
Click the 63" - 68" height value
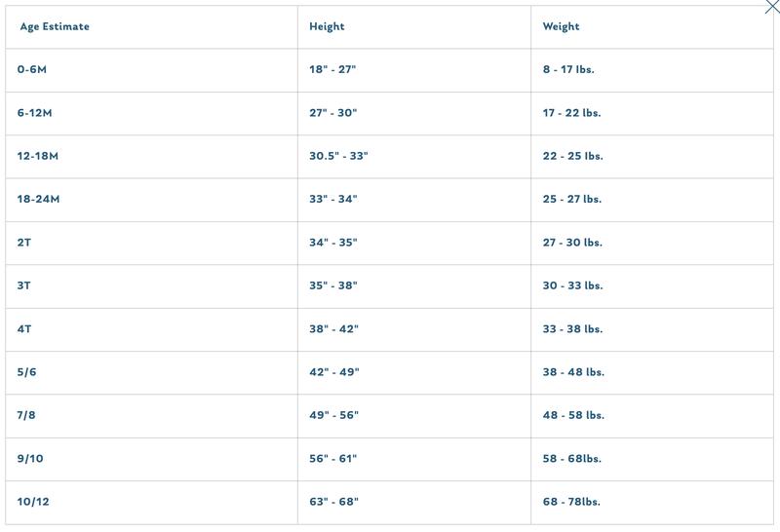click(x=334, y=502)
